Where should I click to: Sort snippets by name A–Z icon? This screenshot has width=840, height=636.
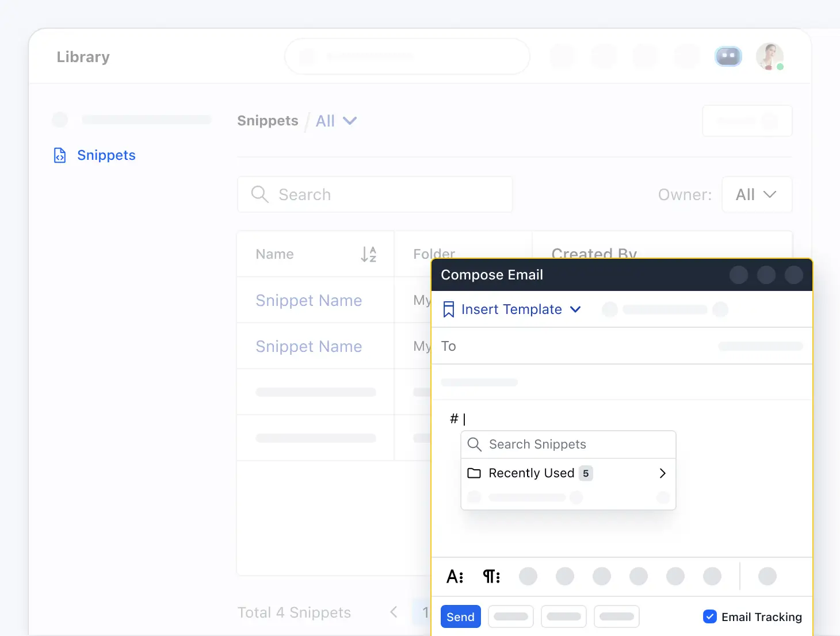(x=368, y=254)
